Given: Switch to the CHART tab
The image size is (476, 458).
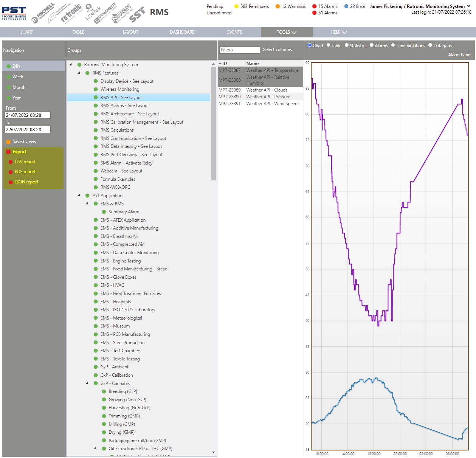Looking at the screenshot, I should click(26, 32).
